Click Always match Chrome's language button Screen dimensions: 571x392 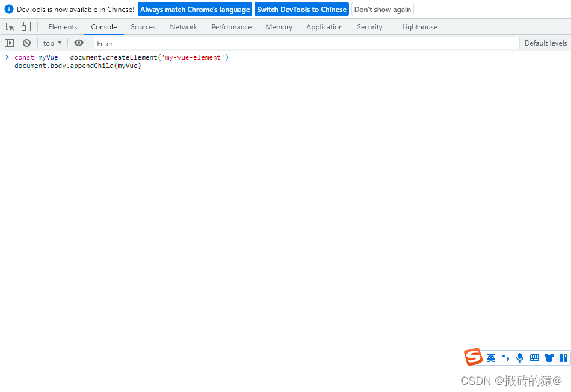[x=195, y=10]
